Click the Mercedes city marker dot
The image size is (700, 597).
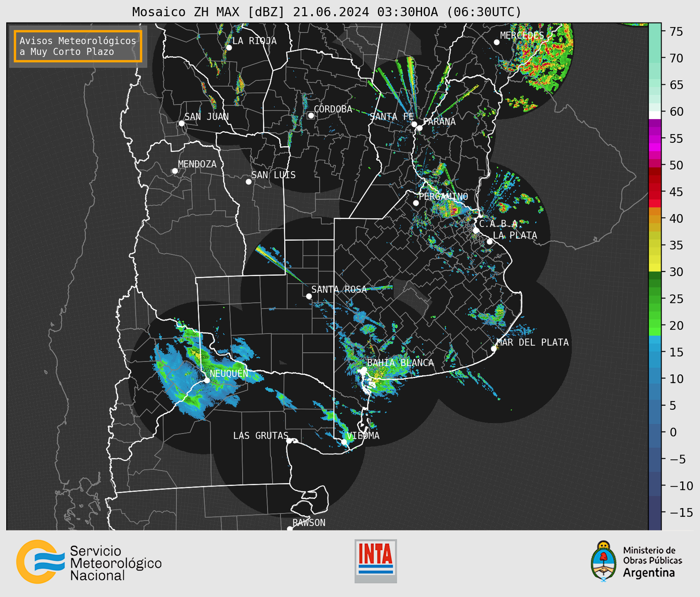[497, 42]
